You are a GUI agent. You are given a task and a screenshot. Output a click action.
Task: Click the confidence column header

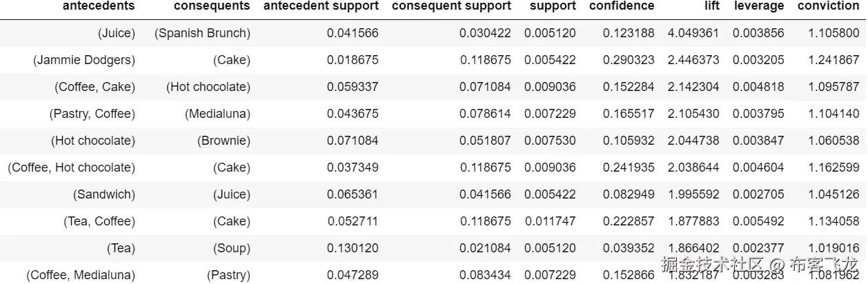(x=622, y=6)
